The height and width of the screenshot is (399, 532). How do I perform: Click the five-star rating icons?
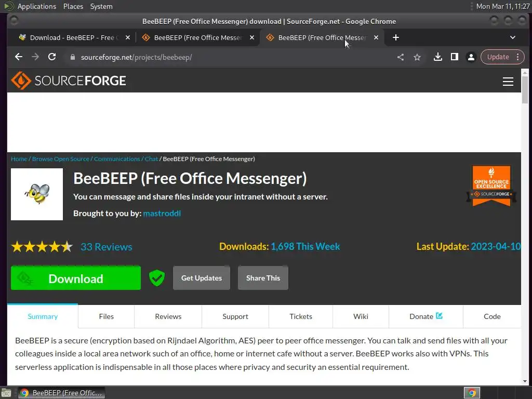[x=42, y=247]
